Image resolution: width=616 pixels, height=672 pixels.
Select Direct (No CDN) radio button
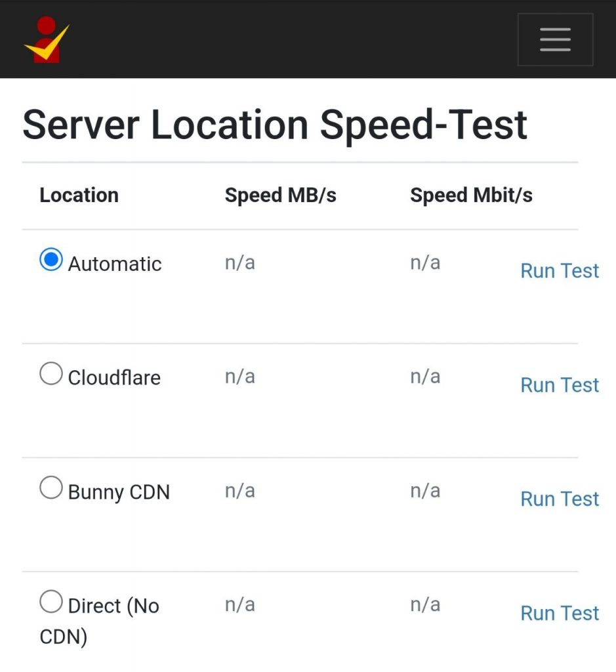51,601
